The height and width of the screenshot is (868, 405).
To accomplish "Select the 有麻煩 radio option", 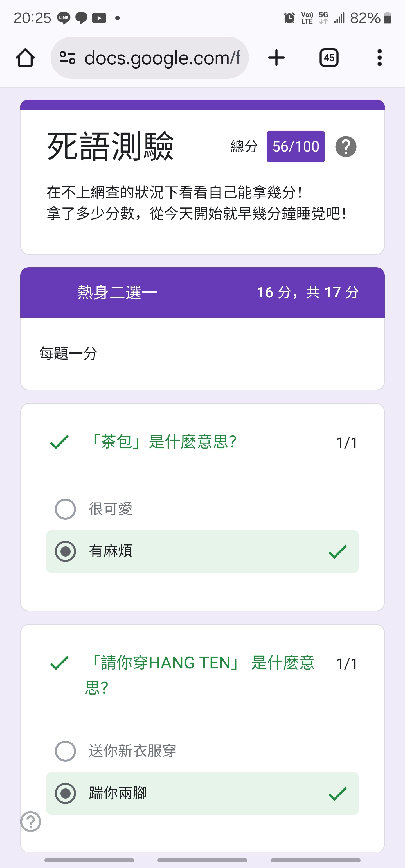I will pos(66,551).
